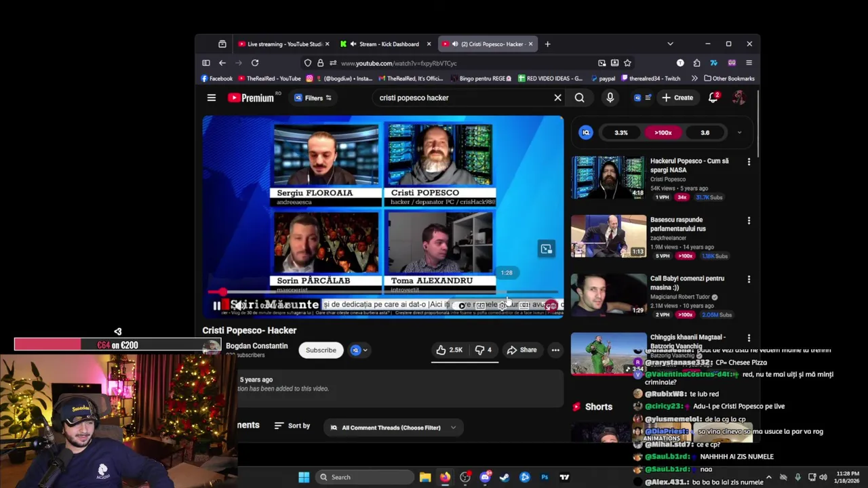Viewport: 868px width, 488px height.
Task: Open the browser application hamburger menu
Action: pos(749,63)
